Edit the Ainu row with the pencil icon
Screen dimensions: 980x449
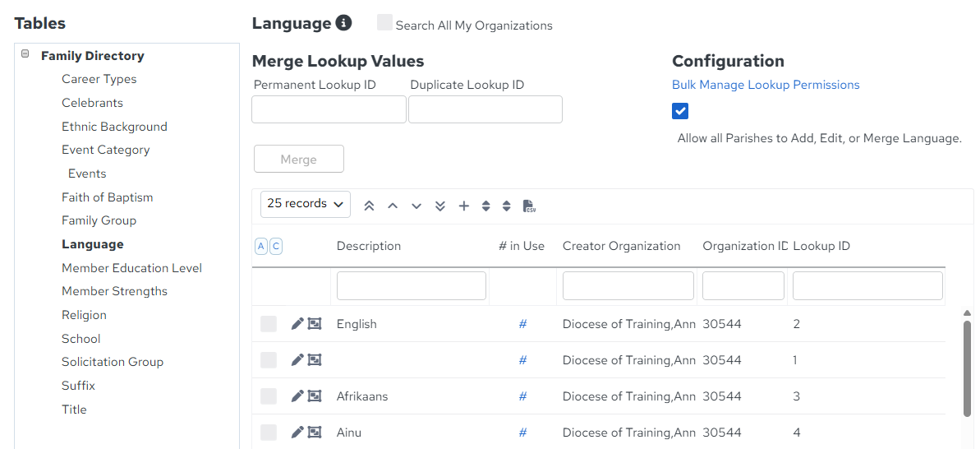point(297,432)
